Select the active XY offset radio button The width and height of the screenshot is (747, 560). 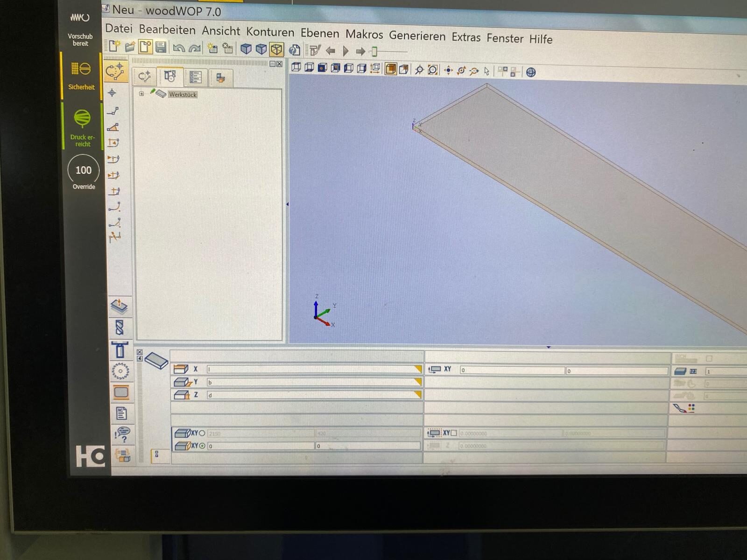point(202,446)
